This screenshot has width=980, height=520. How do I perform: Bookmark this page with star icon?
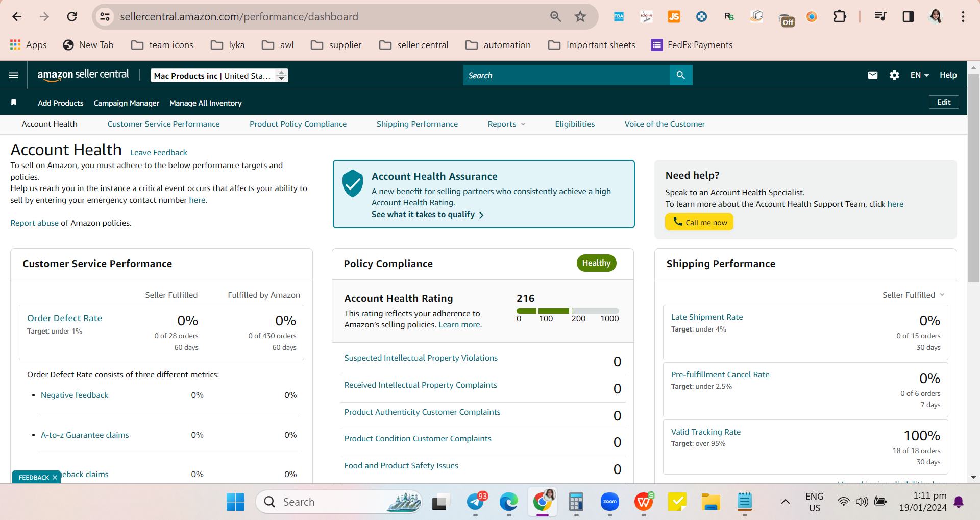(580, 17)
